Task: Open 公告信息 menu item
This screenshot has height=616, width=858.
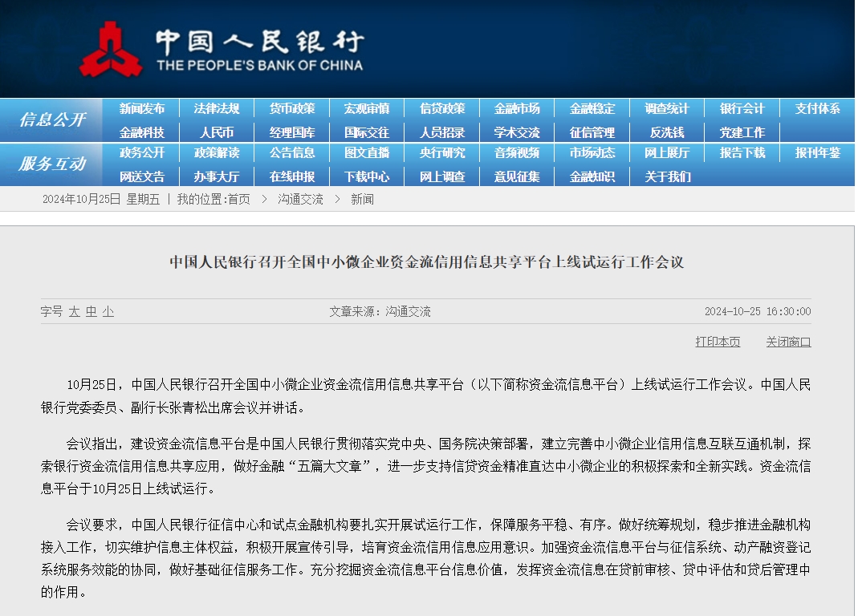Action: point(292,152)
